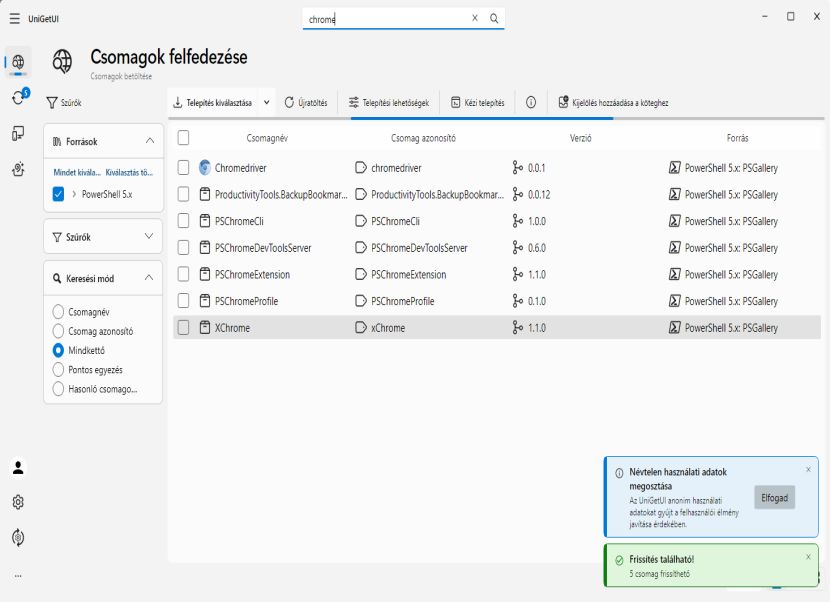Open the Discover Packages globe sidebar icon

point(18,62)
